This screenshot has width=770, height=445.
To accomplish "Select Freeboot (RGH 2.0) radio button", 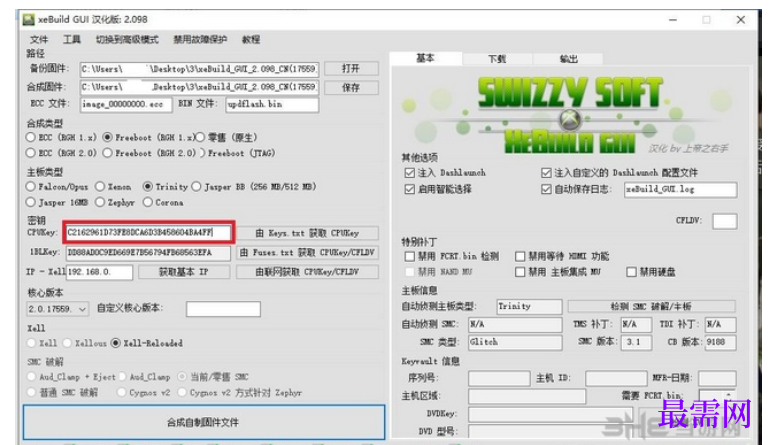I will pos(108,153).
